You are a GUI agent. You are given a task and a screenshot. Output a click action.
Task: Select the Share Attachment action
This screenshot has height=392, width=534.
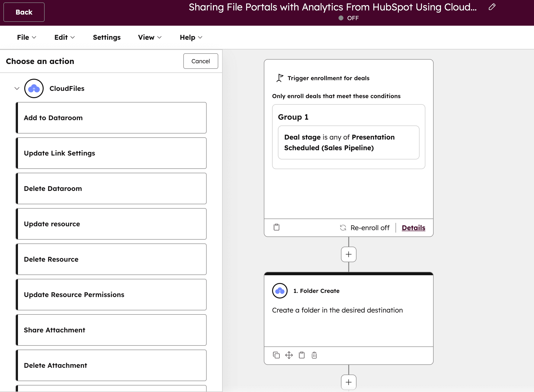click(x=111, y=330)
